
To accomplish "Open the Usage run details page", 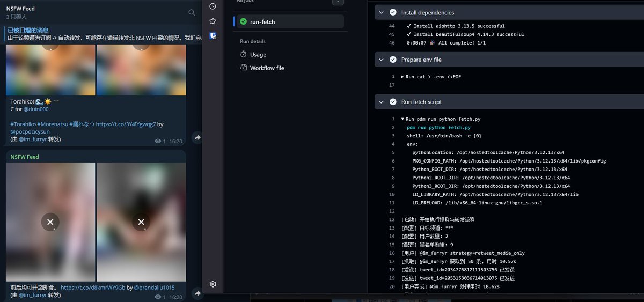I will click(258, 54).
